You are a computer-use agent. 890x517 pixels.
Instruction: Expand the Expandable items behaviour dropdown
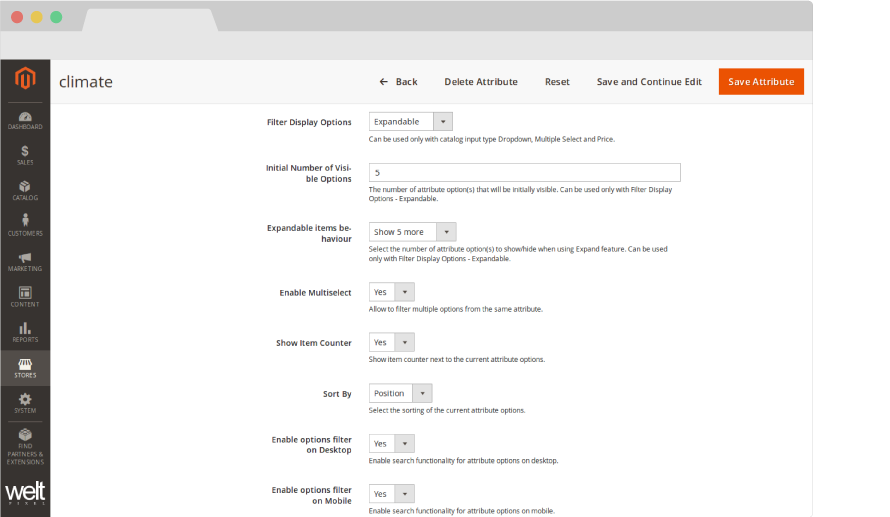[x=413, y=232]
